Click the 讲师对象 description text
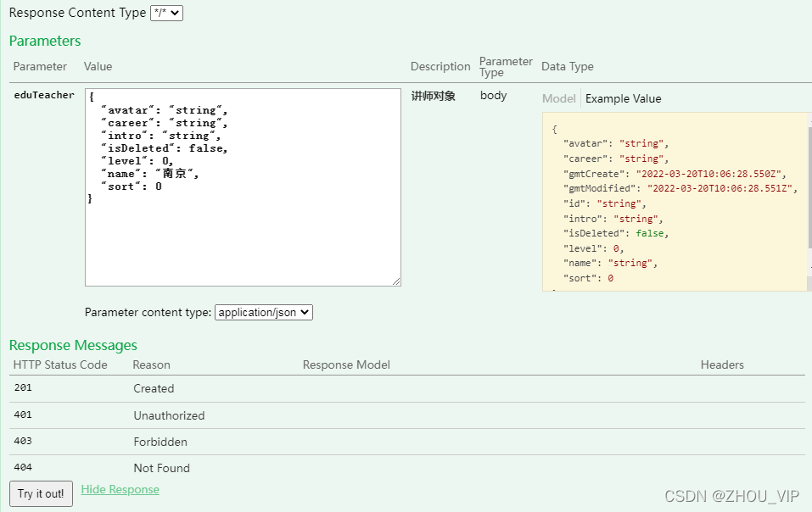Screen dimensions: 812x512 tap(434, 96)
